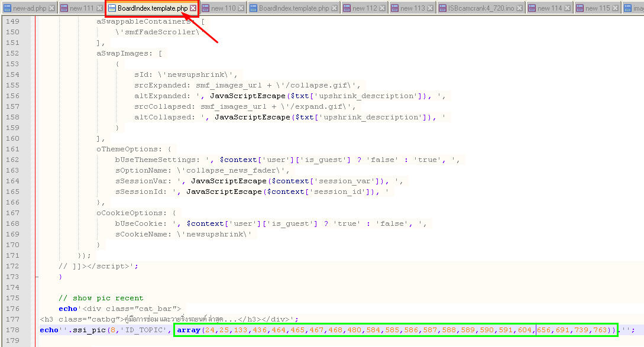Viewport: 644px width, 347px height.
Task: Click the ssi_pic function call on line 178
Action: tap(89, 330)
